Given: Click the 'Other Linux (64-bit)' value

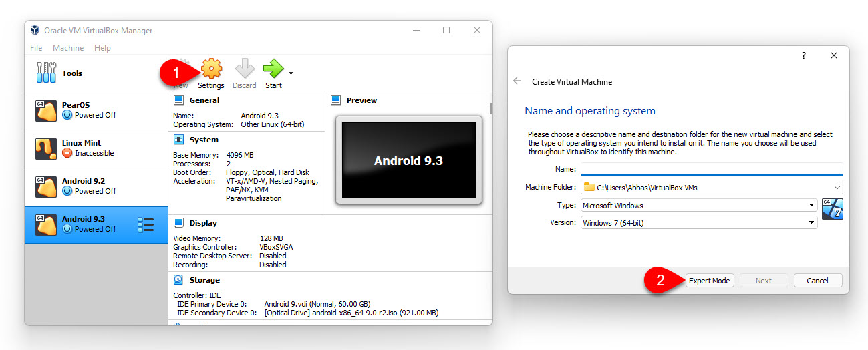Looking at the screenshot, I should (x=273, y=124).
